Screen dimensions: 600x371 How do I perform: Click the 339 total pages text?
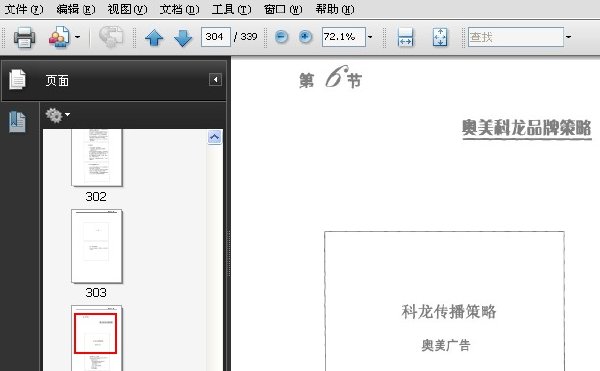(249, 37)
